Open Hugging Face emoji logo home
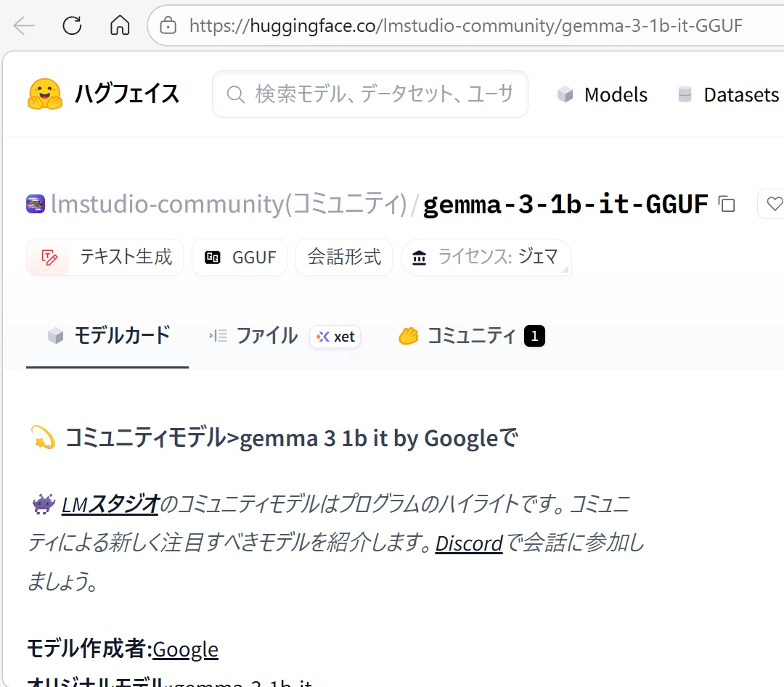This screenshot has height=687, width=784. pyautogui.click(x=45, y=94)
